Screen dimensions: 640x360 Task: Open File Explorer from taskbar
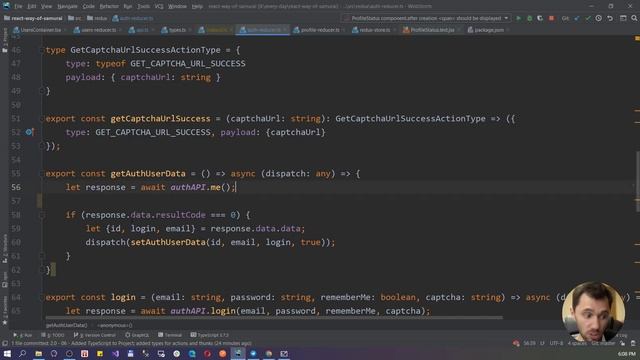click(38, 353)
